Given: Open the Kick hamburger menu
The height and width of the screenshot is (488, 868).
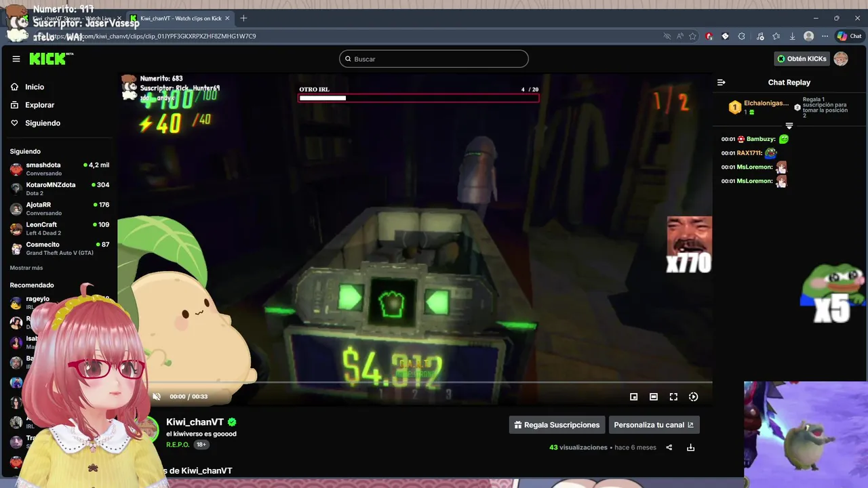Looking at the screenshot, I should 16,59.
